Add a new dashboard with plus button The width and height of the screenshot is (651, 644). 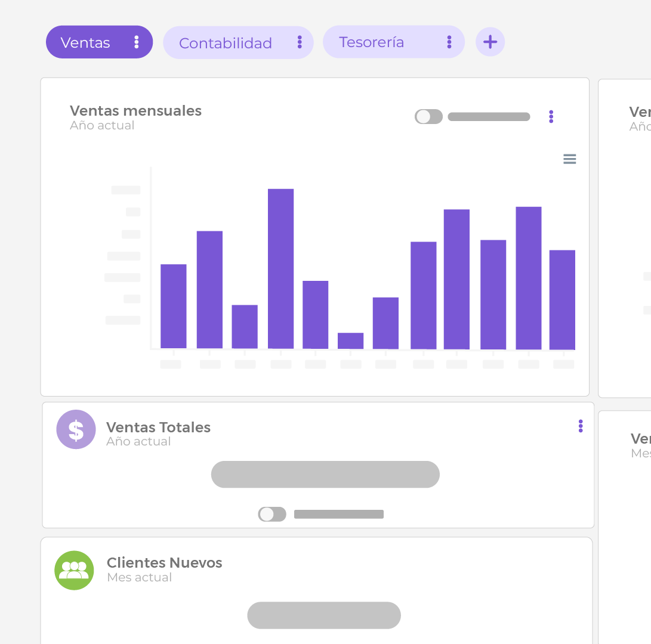click(490, 42)
